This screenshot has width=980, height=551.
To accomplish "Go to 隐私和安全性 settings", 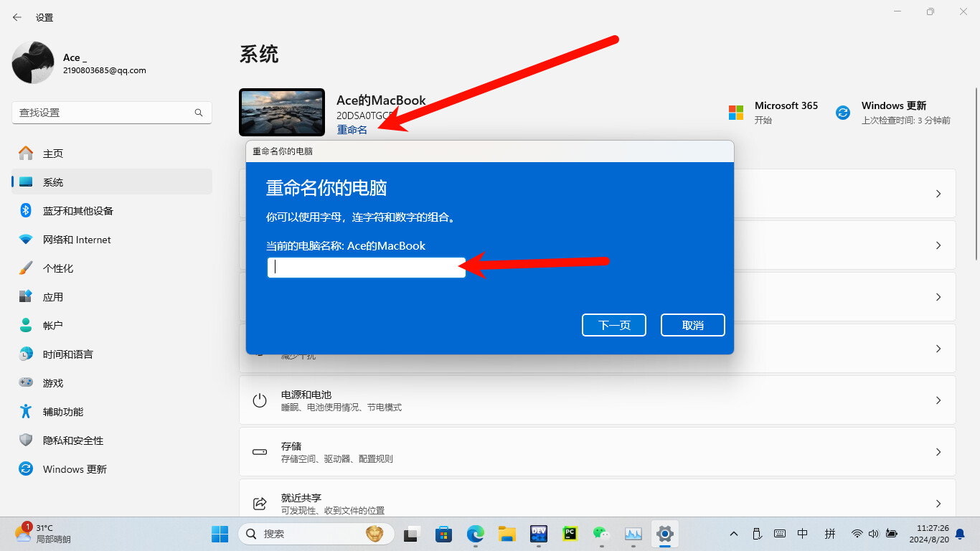I will point(72,441).
